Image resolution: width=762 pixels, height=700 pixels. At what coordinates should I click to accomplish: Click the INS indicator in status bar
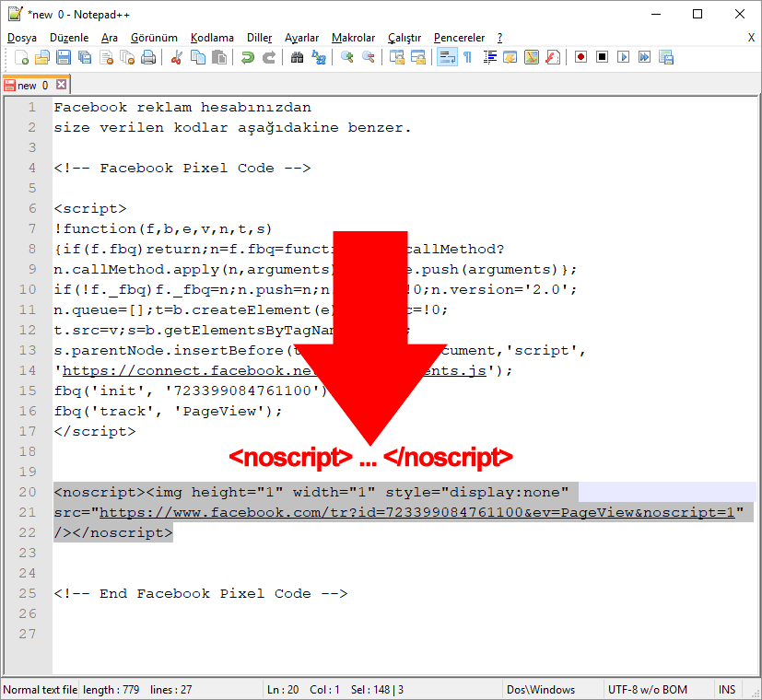[727, 690]
